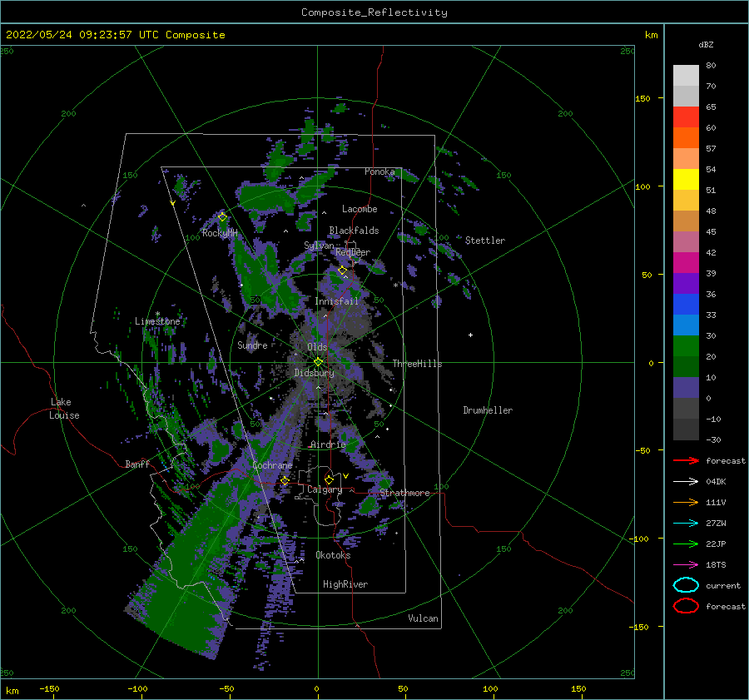The height and width of the screenshot is (700, 749).
Task: Select the Ponoka label on the map
Action: (x=379, y=171)
